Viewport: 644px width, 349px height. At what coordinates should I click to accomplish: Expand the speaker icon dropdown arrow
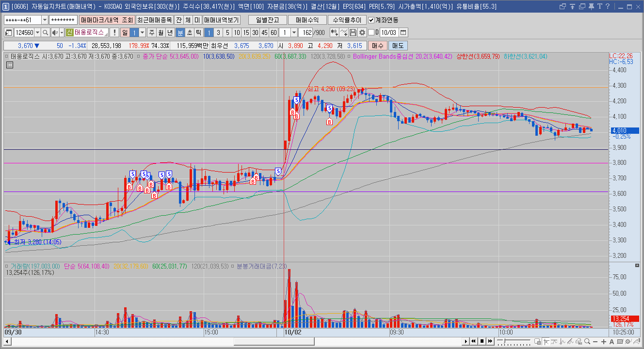tap(61, 32)
